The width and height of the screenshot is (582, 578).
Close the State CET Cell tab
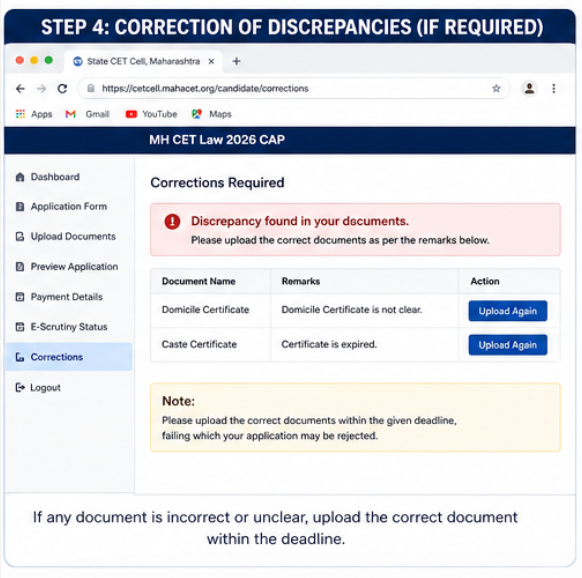211,61
